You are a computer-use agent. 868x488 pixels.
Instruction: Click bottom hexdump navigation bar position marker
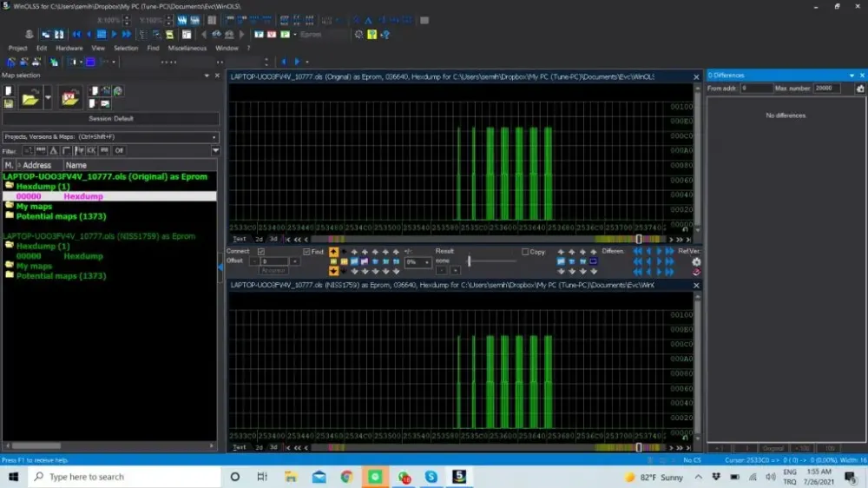tap(639, 447)
